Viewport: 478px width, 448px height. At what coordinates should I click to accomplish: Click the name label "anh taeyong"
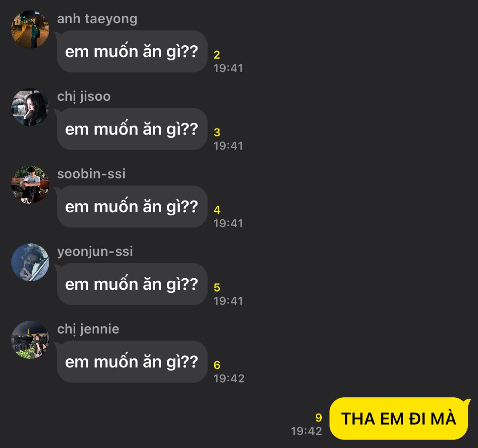tap(97, 19)
